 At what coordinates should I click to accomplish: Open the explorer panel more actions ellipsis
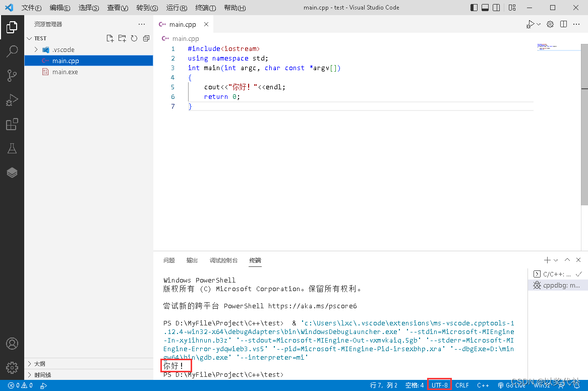pos(141,24)
